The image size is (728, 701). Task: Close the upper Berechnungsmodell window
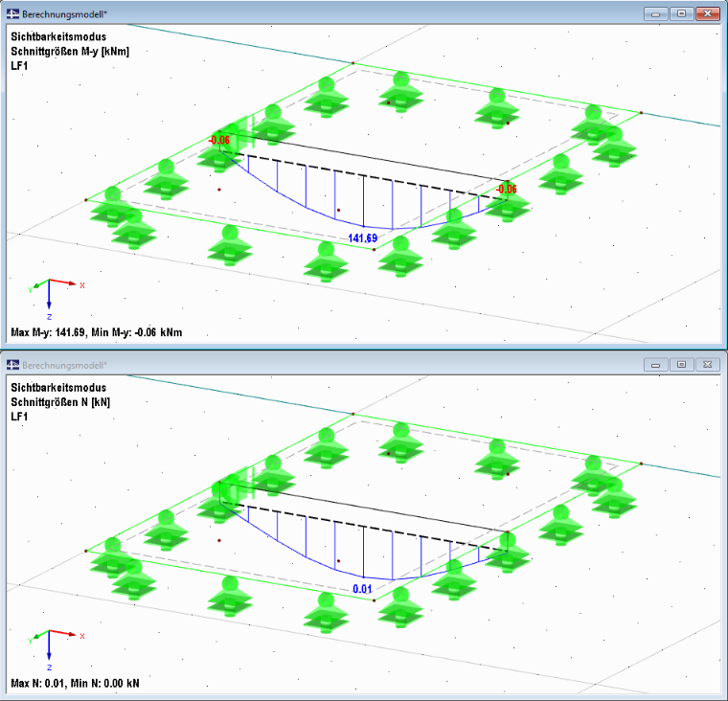click(707, 14)
